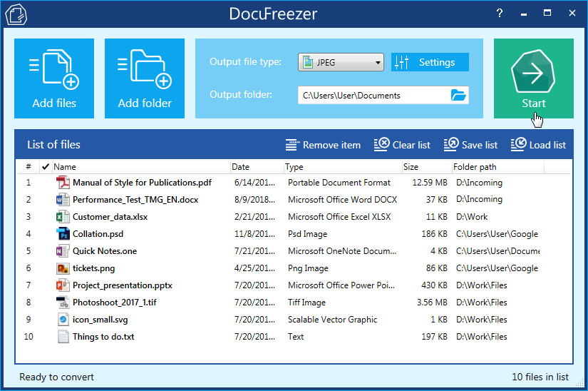The height and width of the screenshot is (391, 588).
Task: Sort by the Name column header
Action: click(140, 167)
